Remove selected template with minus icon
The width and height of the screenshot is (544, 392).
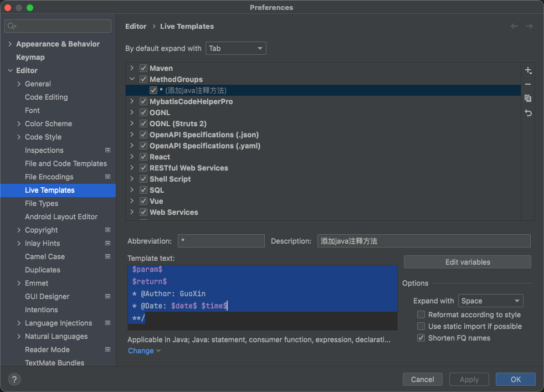528,84
